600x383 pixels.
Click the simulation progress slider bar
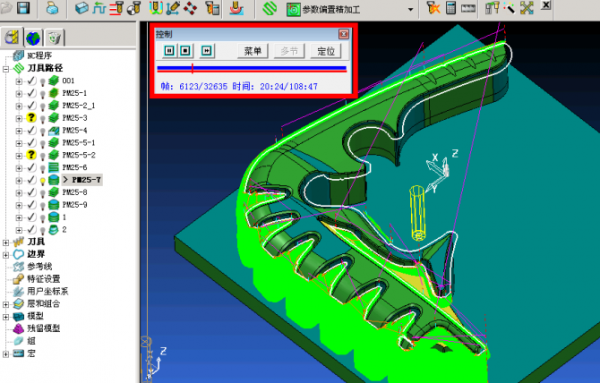click(252, 69)
